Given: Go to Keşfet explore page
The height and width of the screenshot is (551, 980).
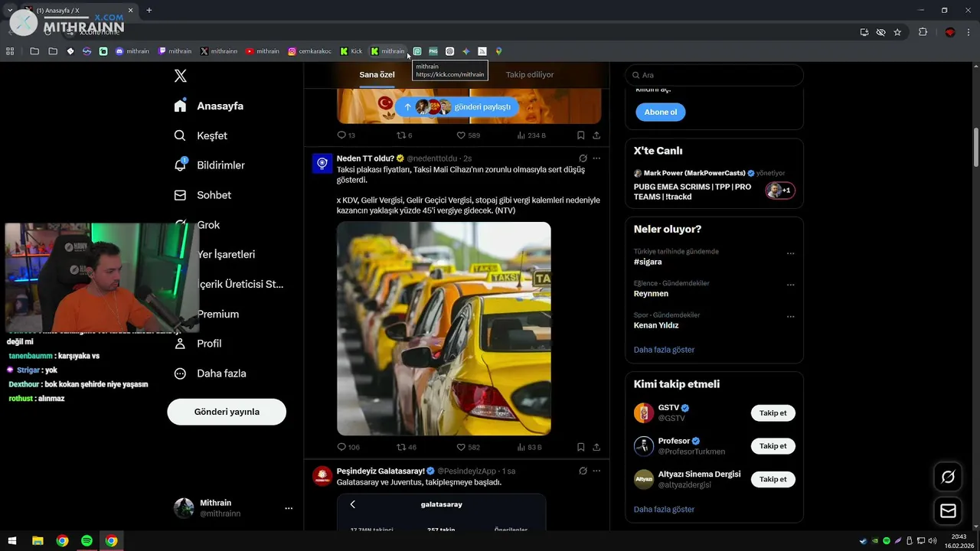Looking at the screenshot, I should pyautogui.click(x=201, y=135).
